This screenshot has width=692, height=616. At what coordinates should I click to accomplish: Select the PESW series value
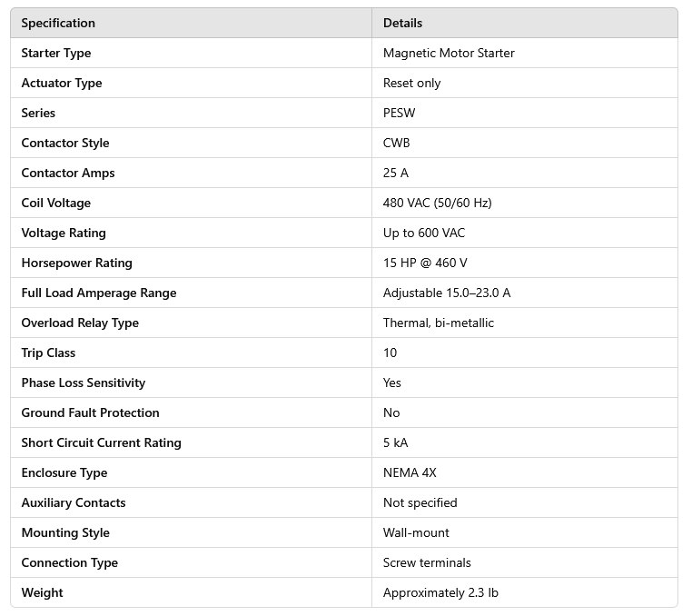click(x=399, y=113)
